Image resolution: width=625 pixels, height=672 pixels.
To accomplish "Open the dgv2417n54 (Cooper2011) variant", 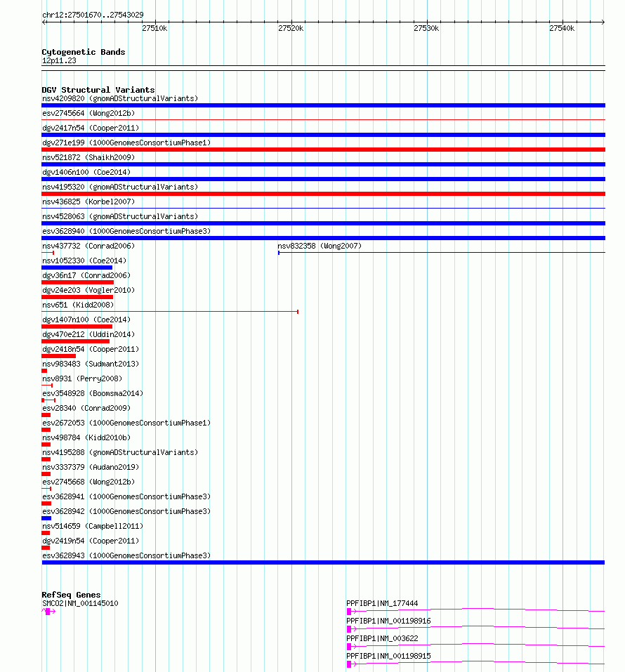I will point(91,128).
